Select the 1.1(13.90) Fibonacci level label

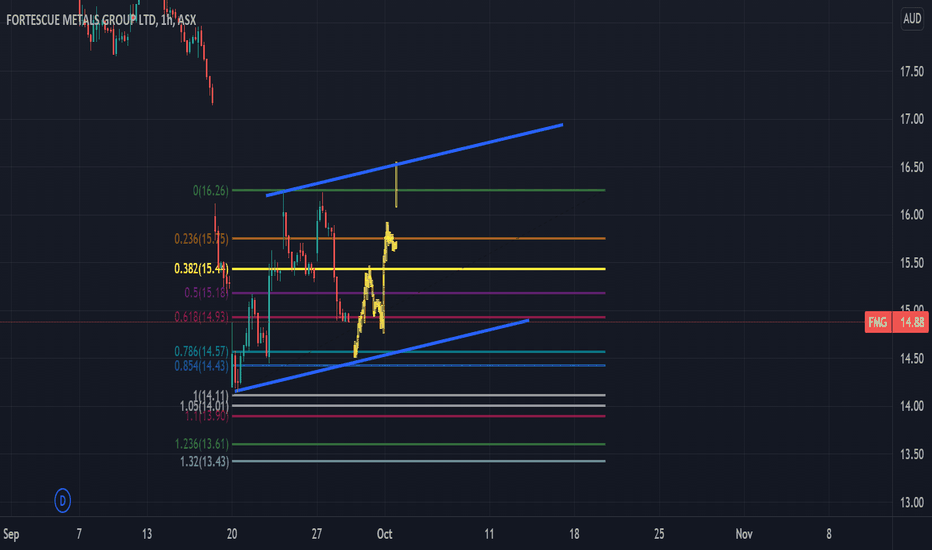pos(206,416)
